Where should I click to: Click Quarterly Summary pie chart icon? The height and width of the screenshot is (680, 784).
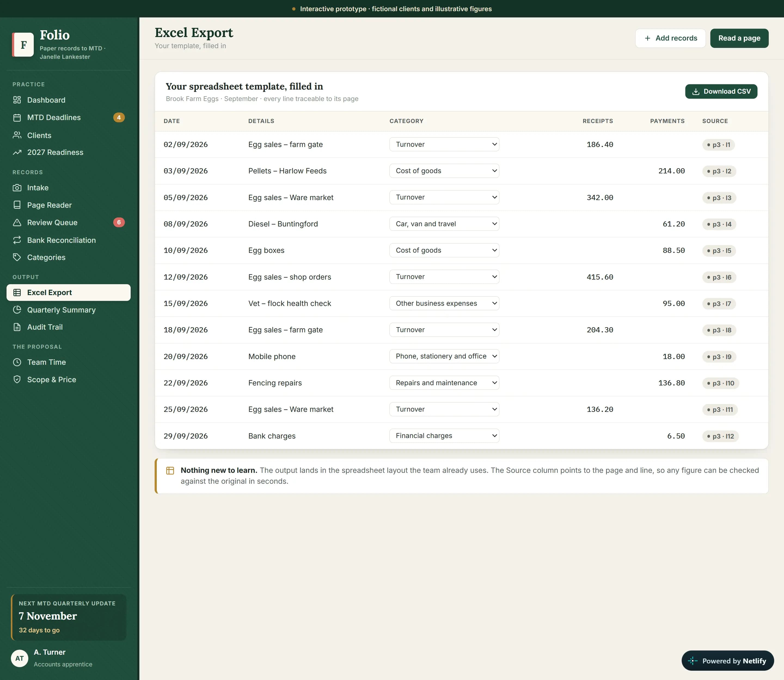pos(17,310)
